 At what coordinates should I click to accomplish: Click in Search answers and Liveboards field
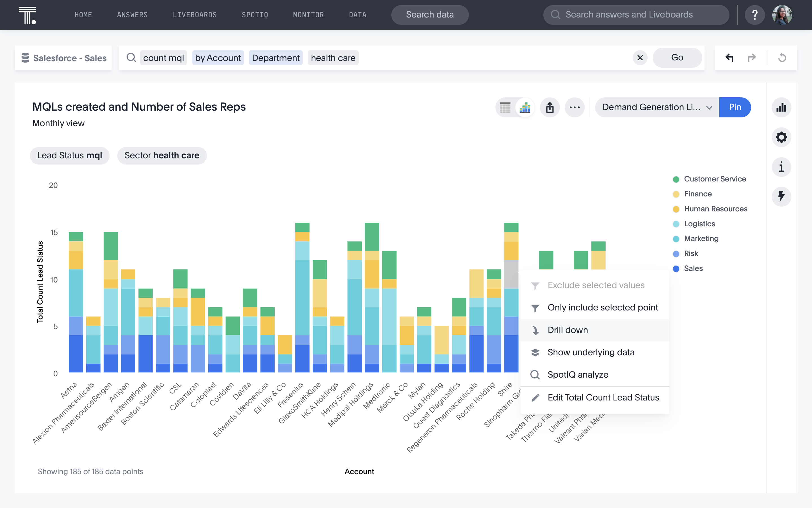tap(636, 15)
